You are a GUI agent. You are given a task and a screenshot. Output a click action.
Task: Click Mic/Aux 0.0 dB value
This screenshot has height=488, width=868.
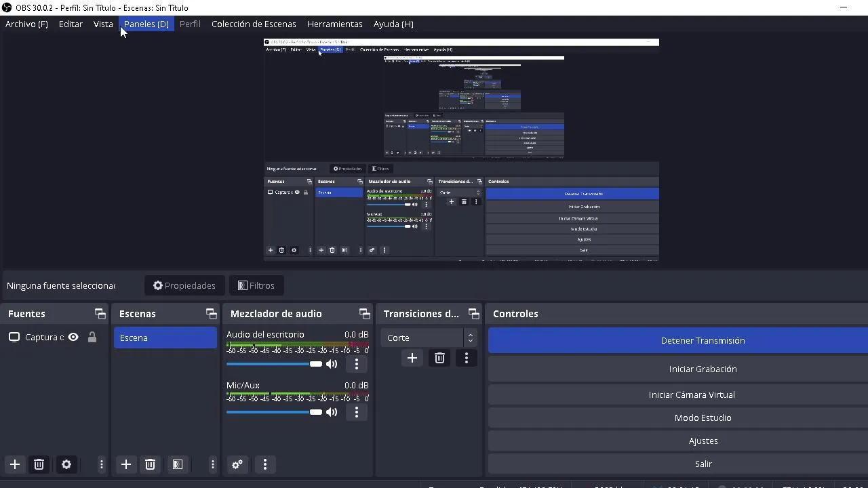pos(356,385)
